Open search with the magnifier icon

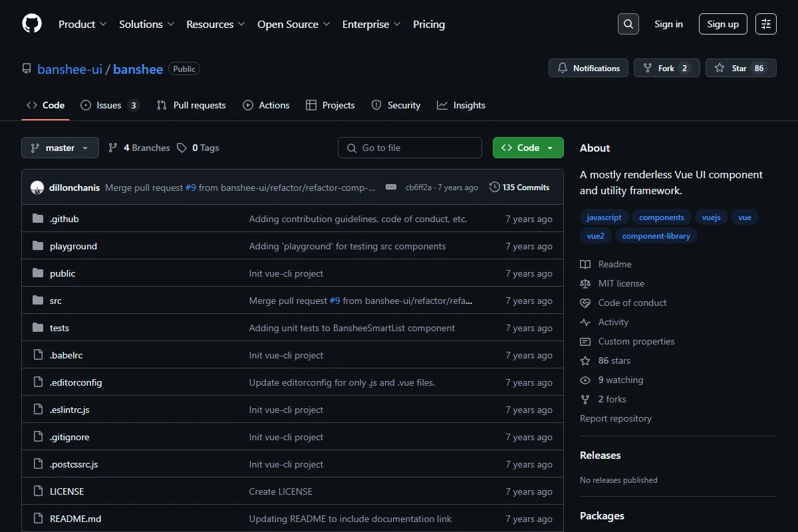628,24
